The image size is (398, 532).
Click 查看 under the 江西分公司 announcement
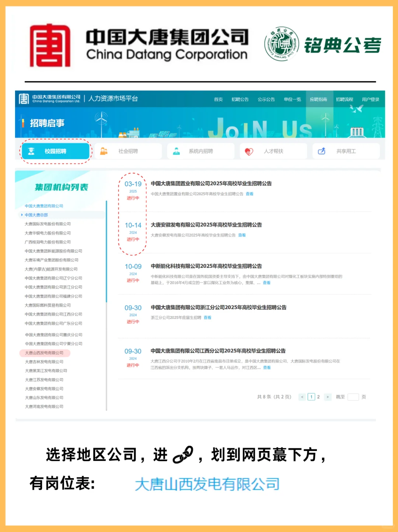pos(267,368)
